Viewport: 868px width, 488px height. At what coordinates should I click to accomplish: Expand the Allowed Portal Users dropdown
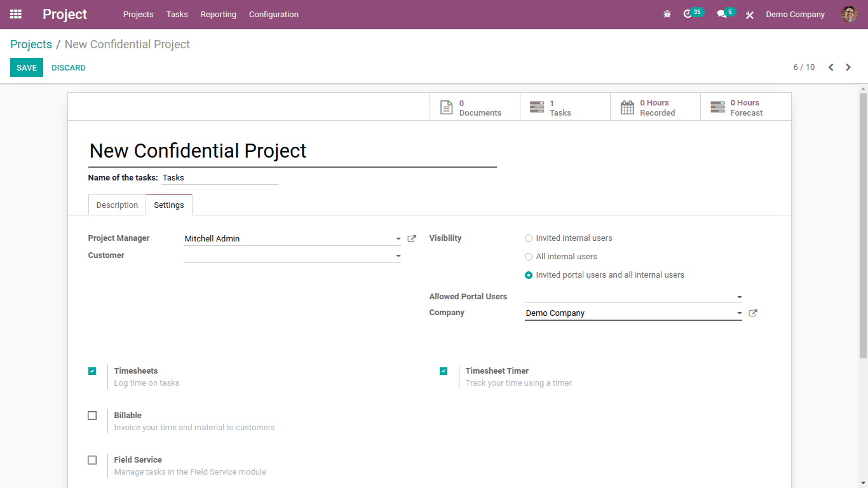tap(740, 297)
